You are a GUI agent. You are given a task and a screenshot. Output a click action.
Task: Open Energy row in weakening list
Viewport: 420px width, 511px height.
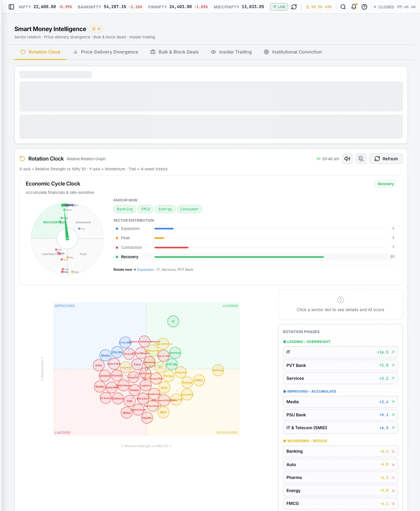click(x=340, y=490)
